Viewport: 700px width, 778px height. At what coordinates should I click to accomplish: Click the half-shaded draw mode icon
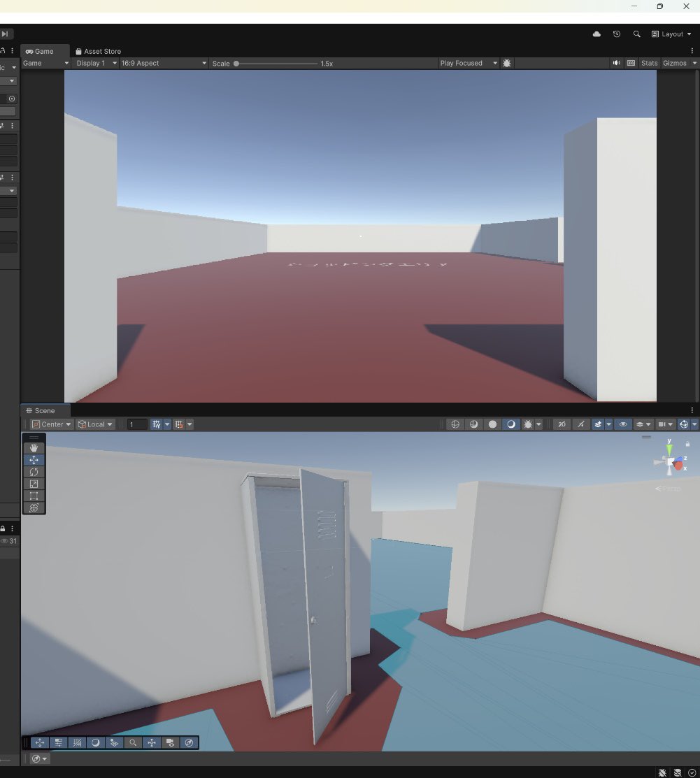pos(473,424)
